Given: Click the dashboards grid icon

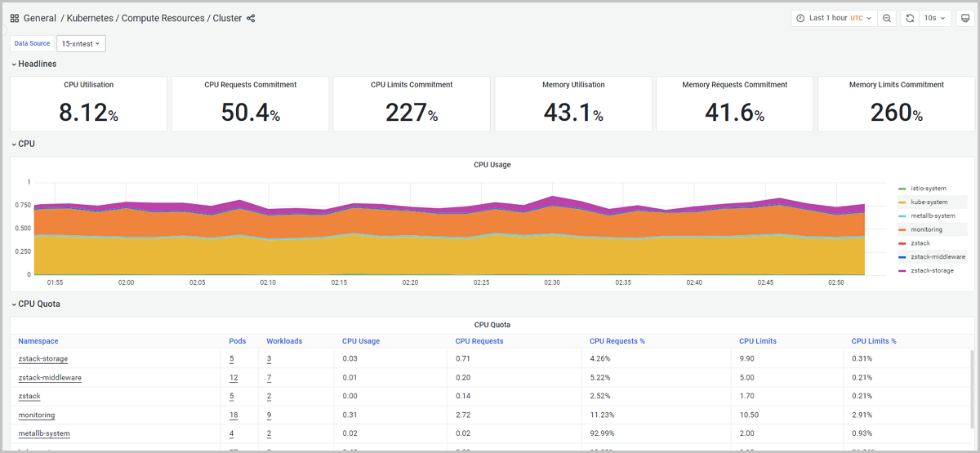Looking at the screenshot, I should point(15,18).
